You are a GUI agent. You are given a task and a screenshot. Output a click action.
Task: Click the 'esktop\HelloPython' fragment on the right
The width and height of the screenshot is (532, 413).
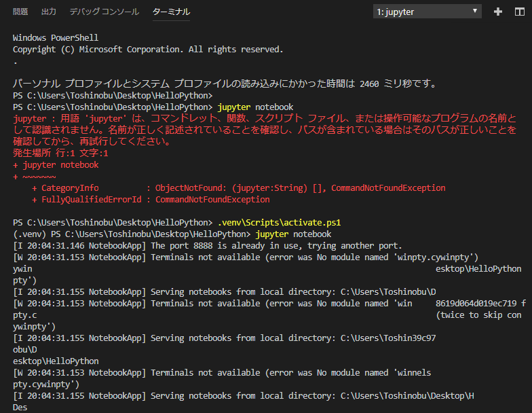tap(478, 269)
